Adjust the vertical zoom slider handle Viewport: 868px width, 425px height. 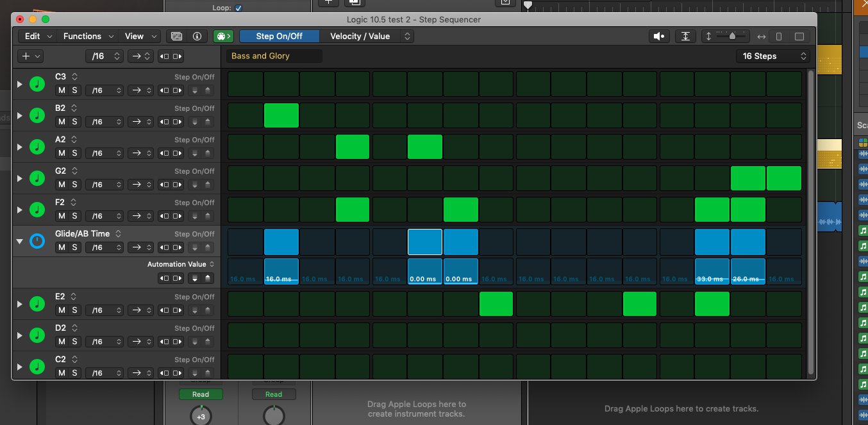pyautogui.click(x=731, y=37)
